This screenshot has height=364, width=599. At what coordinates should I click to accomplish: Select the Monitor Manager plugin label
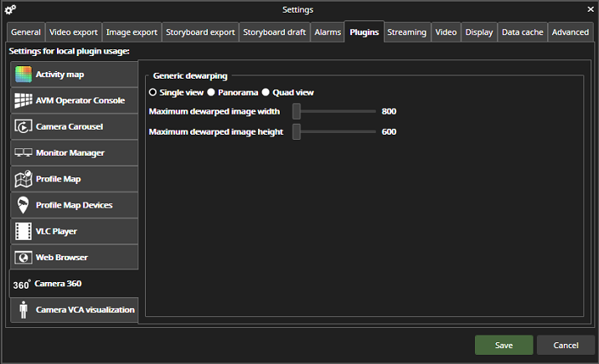point(70,152)
